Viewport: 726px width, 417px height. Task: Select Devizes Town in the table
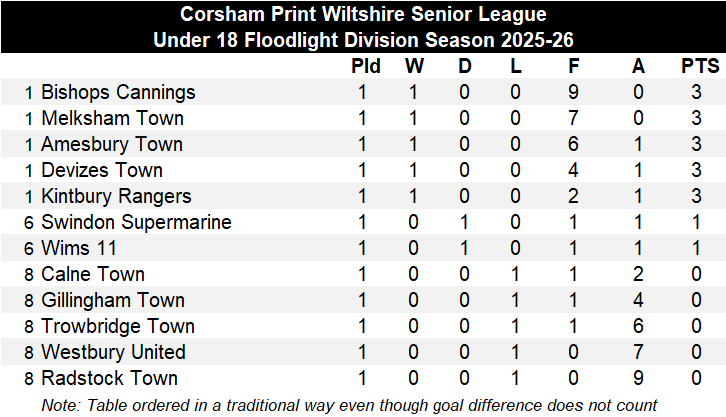(102, 171)
